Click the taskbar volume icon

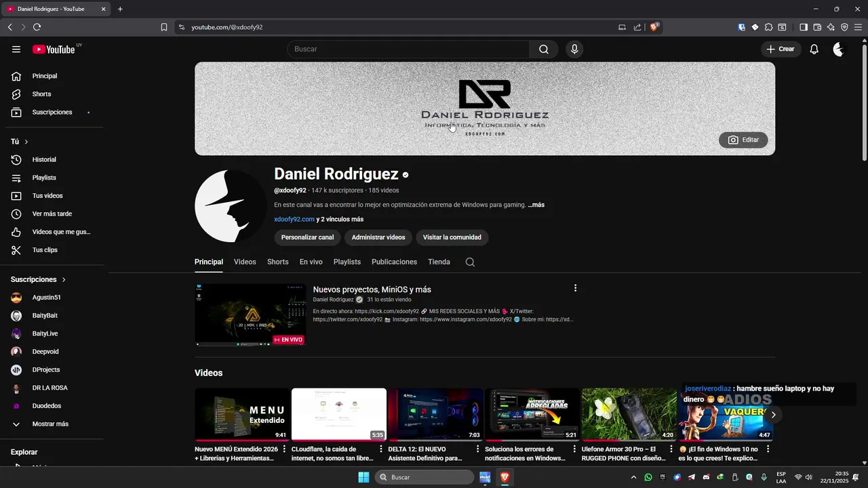pyautogui.click(x=808, y=477)
